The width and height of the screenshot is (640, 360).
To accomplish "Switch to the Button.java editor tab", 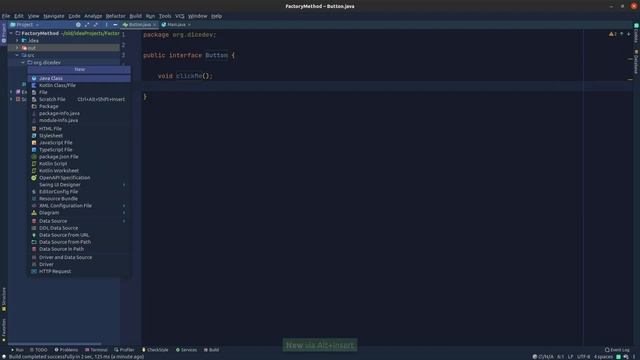I will 139,24.
